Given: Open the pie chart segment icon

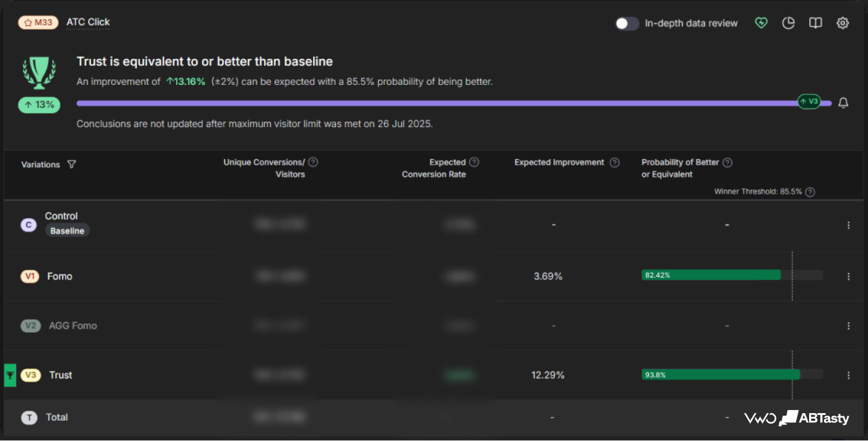Looking at the screenshot, I should point(789,23).
